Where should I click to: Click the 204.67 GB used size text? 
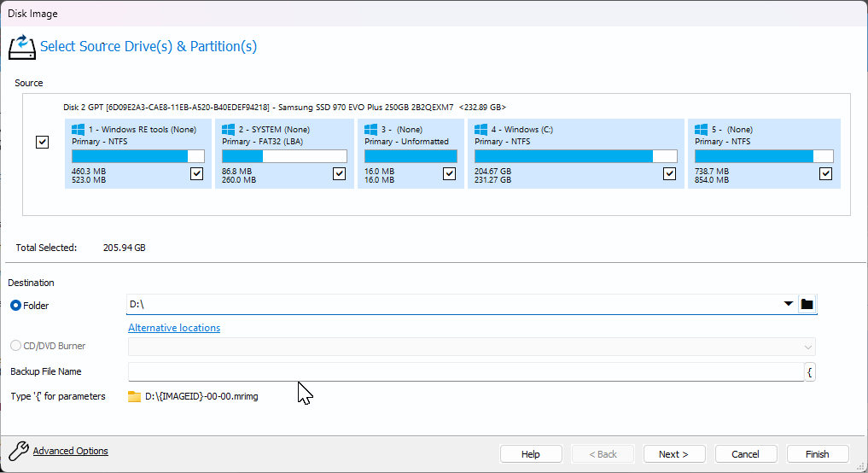click(x=492, y=172)
